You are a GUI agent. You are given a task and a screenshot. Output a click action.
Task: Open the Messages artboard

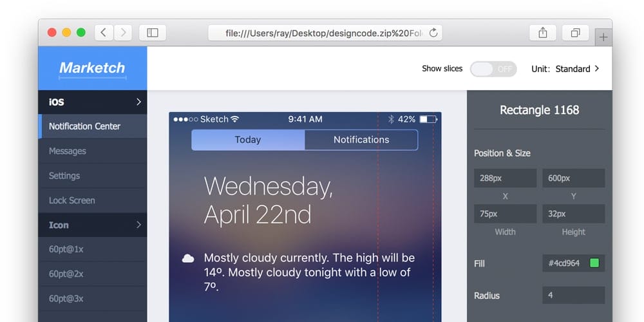tap(68, 151)
